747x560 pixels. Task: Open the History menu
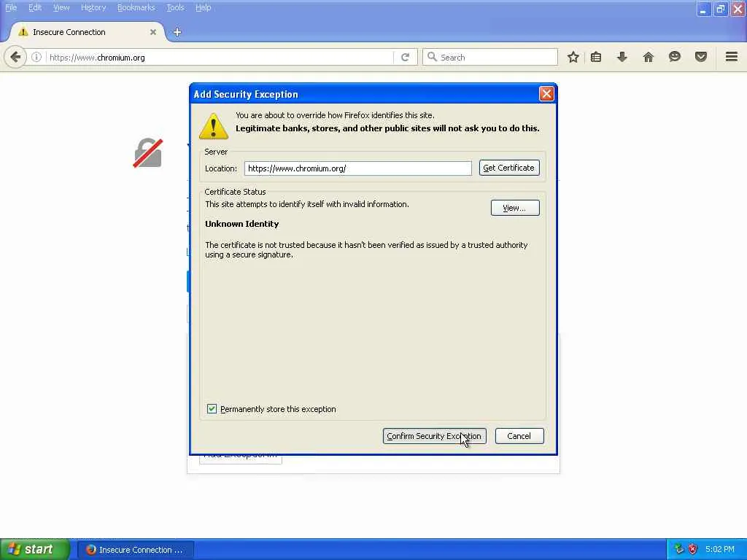point(93,7)
